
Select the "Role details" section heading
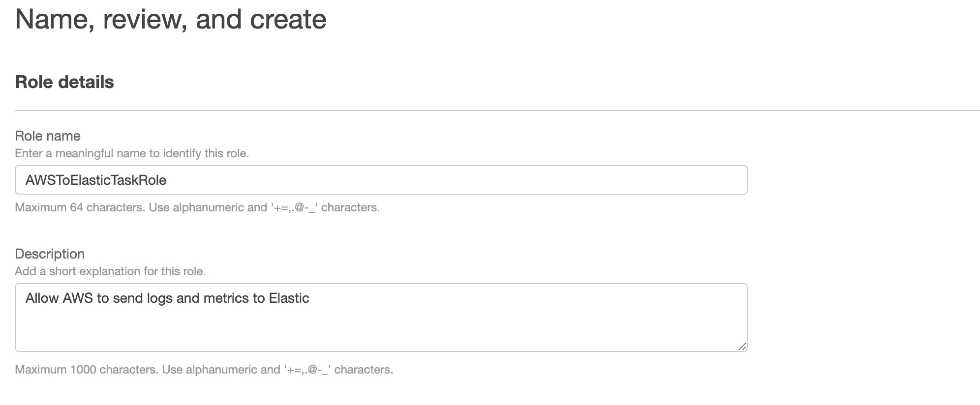pyautogui.click(x=64, y=82)
